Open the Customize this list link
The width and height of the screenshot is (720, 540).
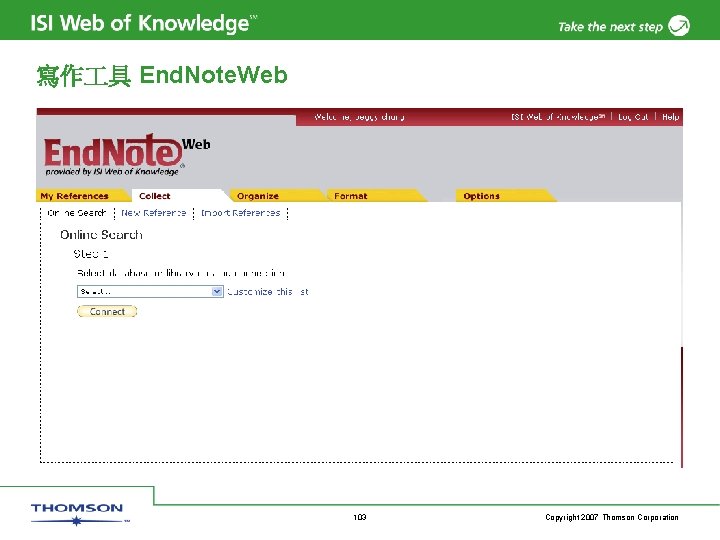[268, 292]
